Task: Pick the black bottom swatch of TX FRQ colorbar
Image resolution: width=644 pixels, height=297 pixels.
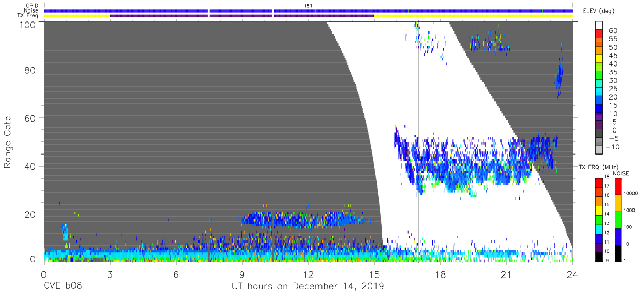Action: [599, 256]
